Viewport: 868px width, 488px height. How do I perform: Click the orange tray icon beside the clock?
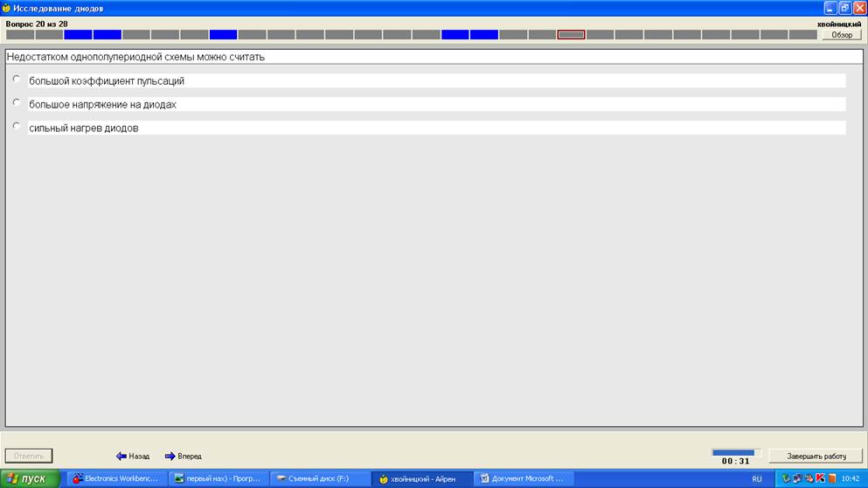tap(831, 478)
